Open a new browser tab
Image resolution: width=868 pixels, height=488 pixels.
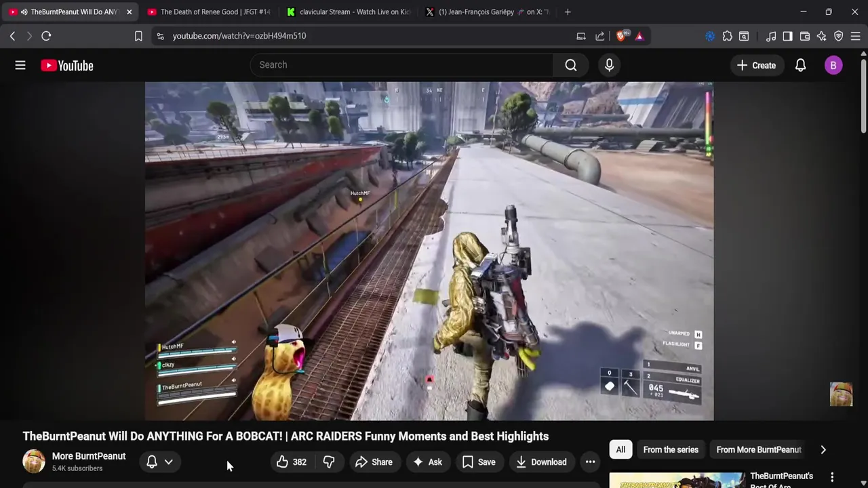pyautogui.click(x=568, y=12)
